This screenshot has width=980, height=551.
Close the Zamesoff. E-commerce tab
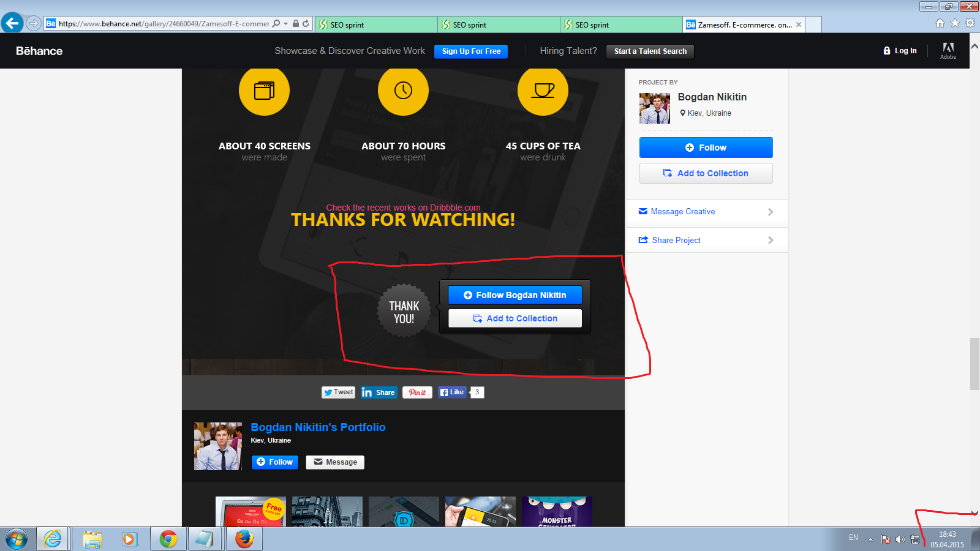799,24
